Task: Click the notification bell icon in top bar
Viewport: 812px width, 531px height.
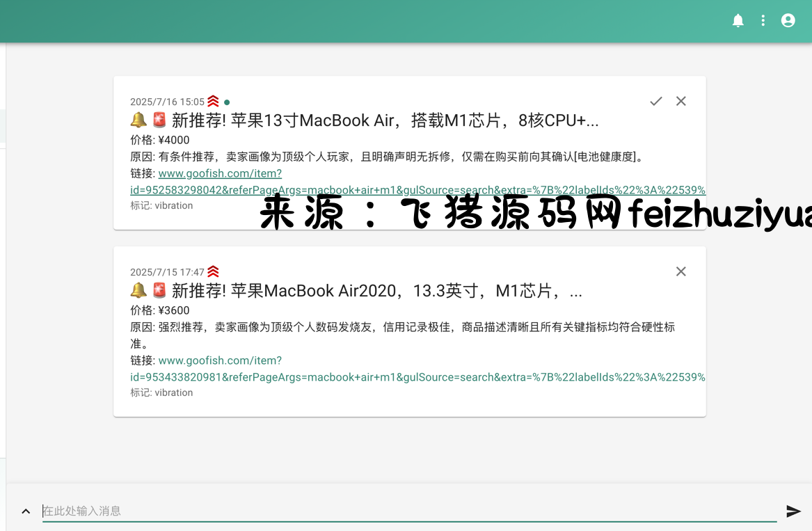Action: 738,21
